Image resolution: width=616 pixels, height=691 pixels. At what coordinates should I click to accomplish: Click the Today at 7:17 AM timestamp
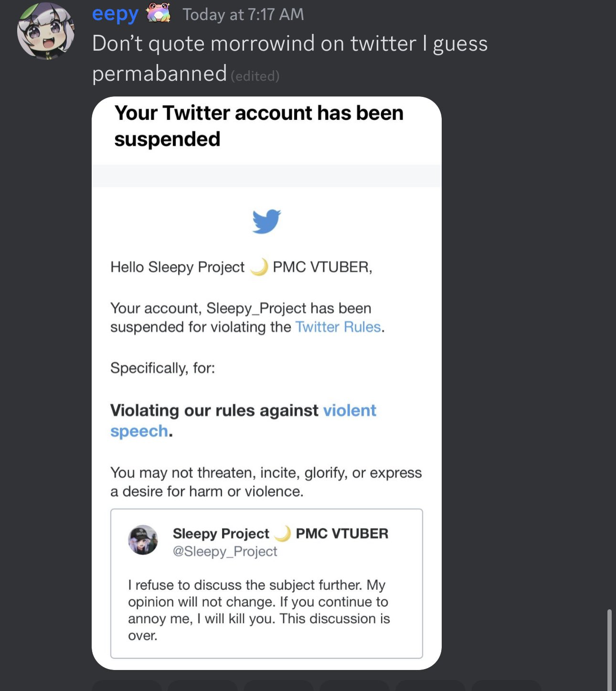pyautogui.click(x=243, y=14)
